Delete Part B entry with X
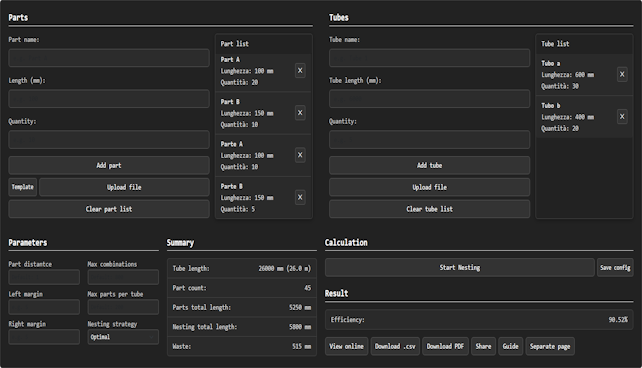 (x=300, y=113)
